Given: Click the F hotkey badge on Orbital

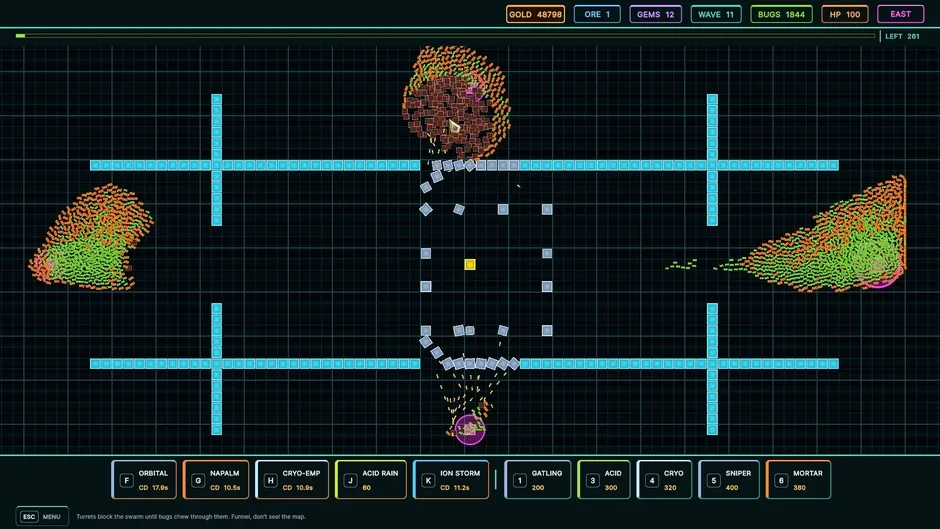Looking at the screenshot, I should pyautogui.click(x=126, y=480).
